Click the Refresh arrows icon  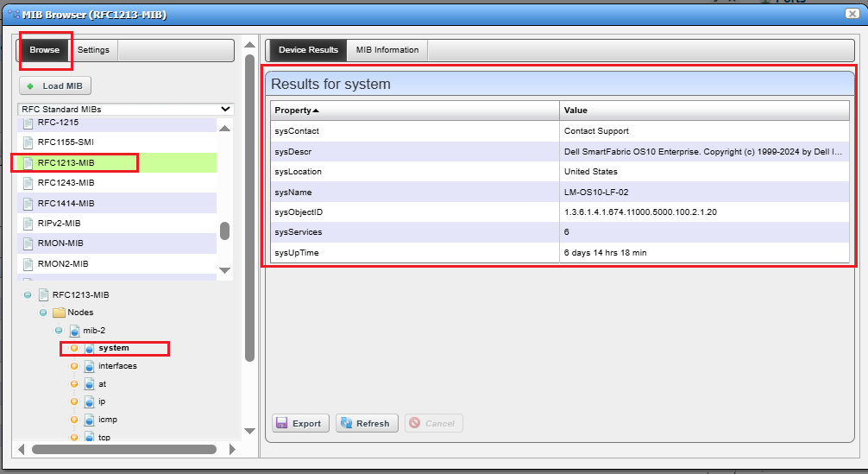(346, 423)
